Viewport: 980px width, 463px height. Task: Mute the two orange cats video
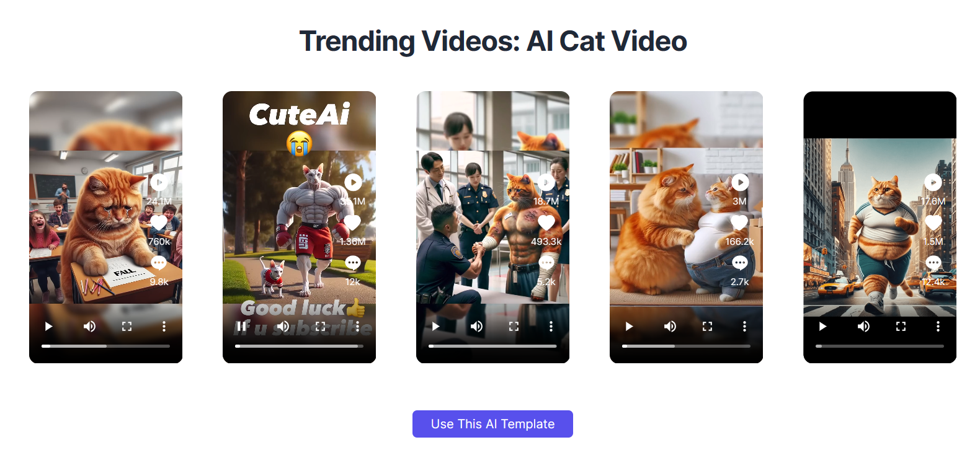click(670, 326)
